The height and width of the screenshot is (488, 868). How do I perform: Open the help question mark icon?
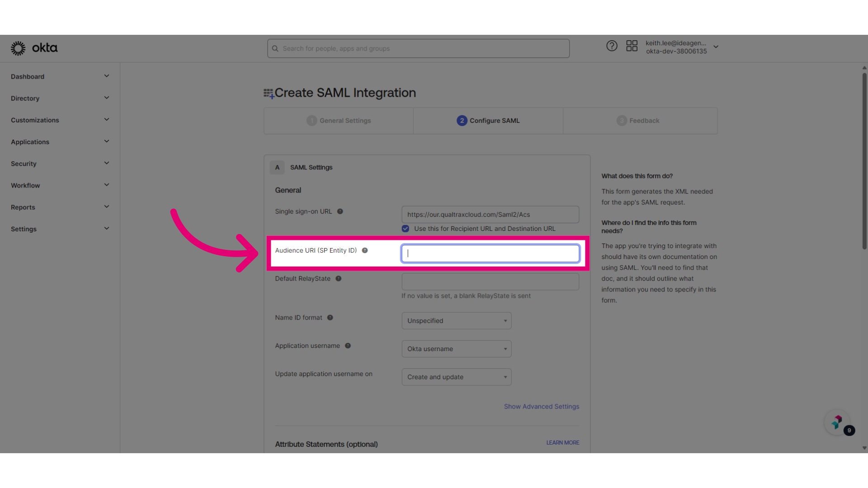[x=612, y=46]
